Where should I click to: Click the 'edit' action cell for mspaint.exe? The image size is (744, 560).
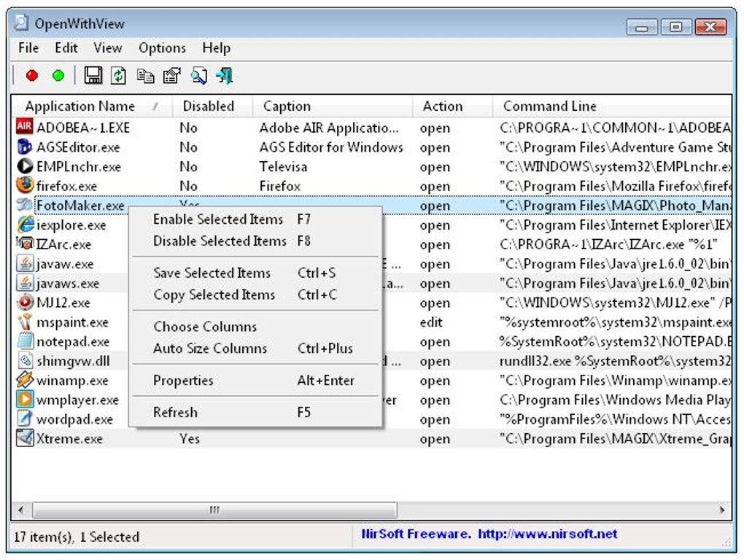[x=431, y=322]
